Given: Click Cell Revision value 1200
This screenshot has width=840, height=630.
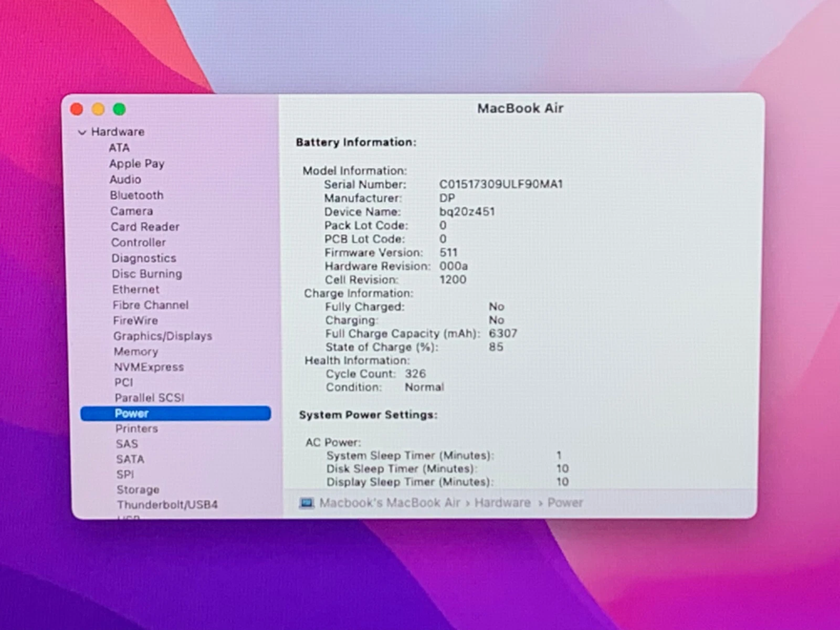Looking at the screenshot, I should (x=453, y=280).
